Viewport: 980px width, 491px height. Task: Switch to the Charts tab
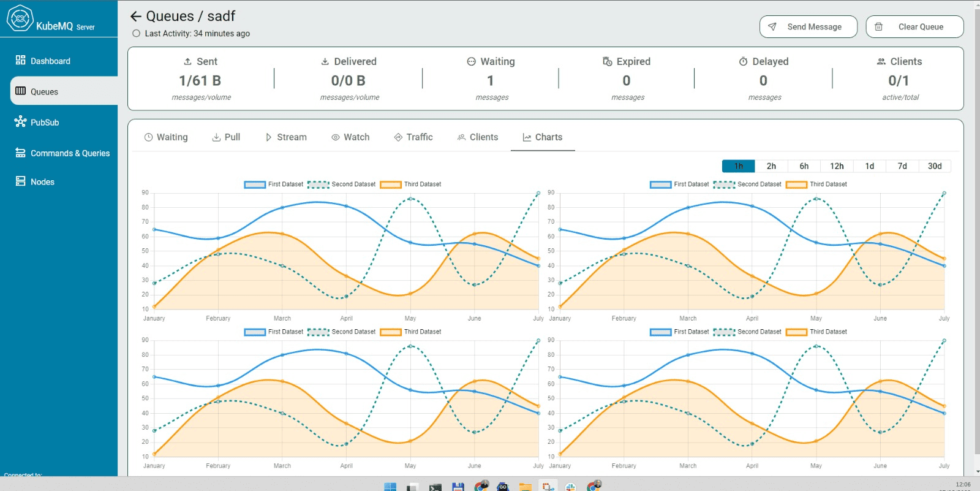click(x=543, y=137)
